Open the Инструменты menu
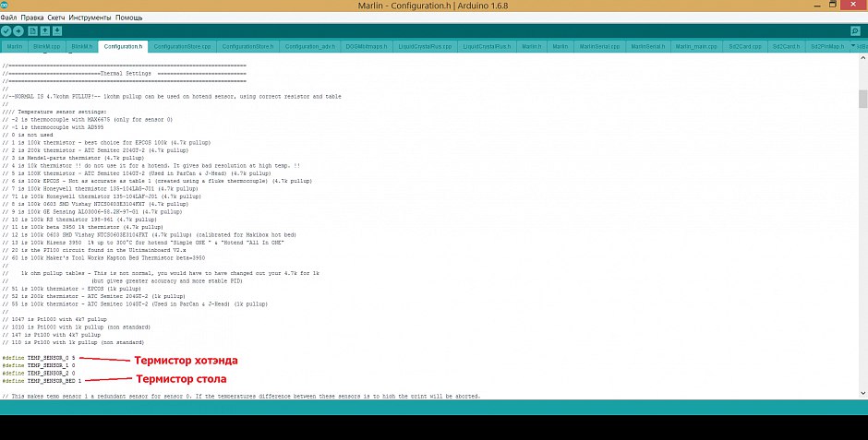 [90, 18]
